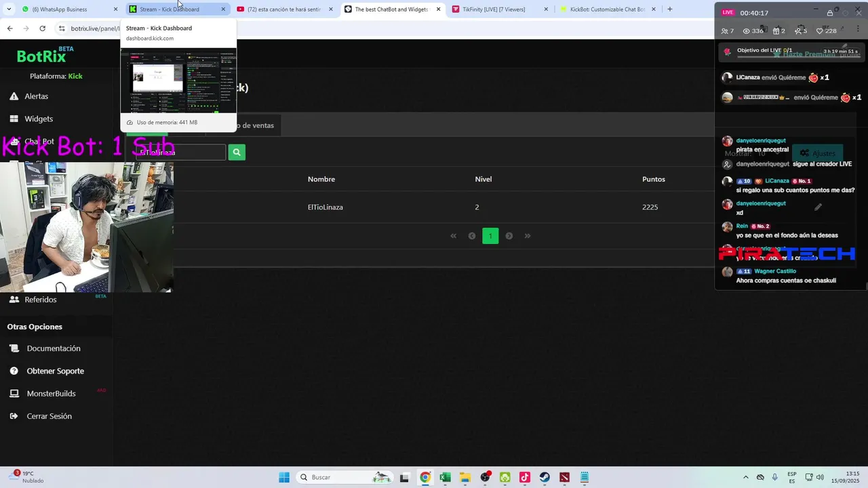Click the lock icon in TikTok LIVE overlay
868x488 pixels.
(830, 13)
